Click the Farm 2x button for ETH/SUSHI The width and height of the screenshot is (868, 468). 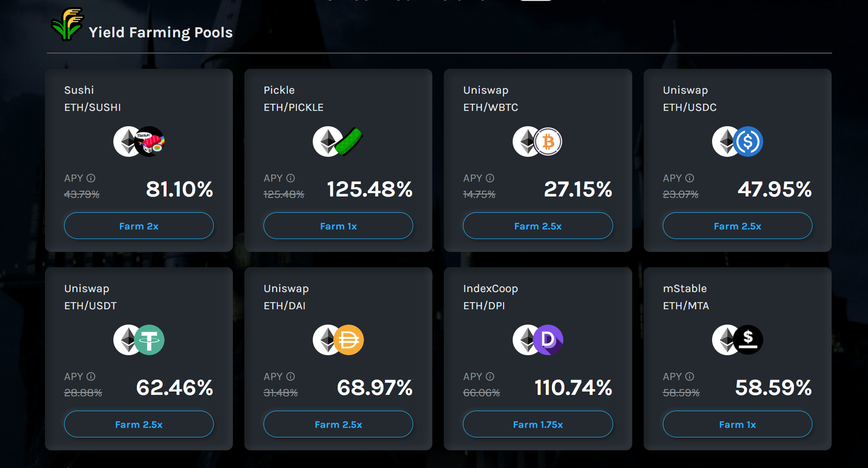tap(139, 226)
